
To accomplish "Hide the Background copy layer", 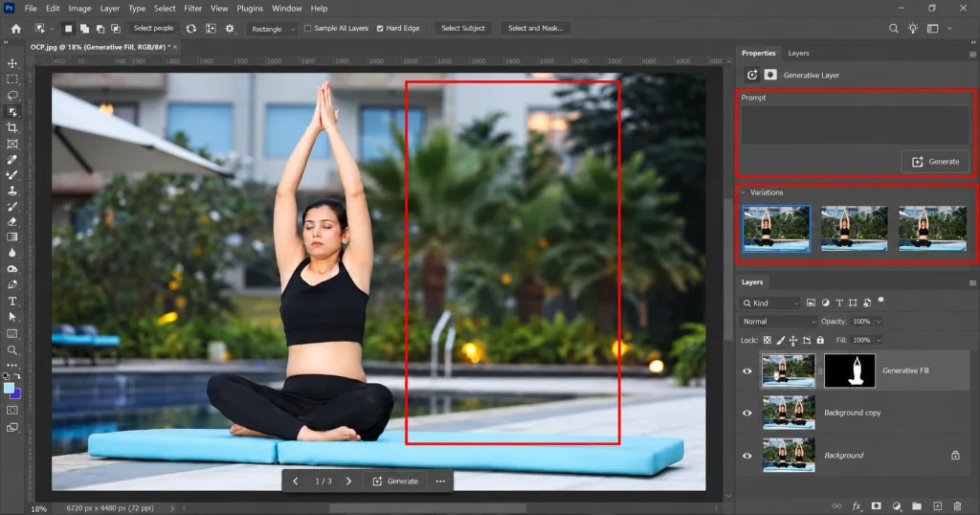I will click(x=746, y=414).
